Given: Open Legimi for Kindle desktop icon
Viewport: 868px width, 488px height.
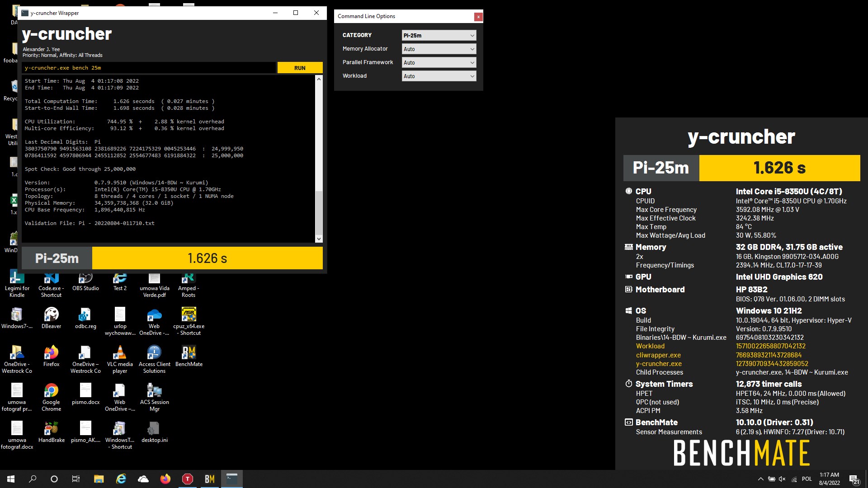Looking at the screenshot, I should point(17,283).
